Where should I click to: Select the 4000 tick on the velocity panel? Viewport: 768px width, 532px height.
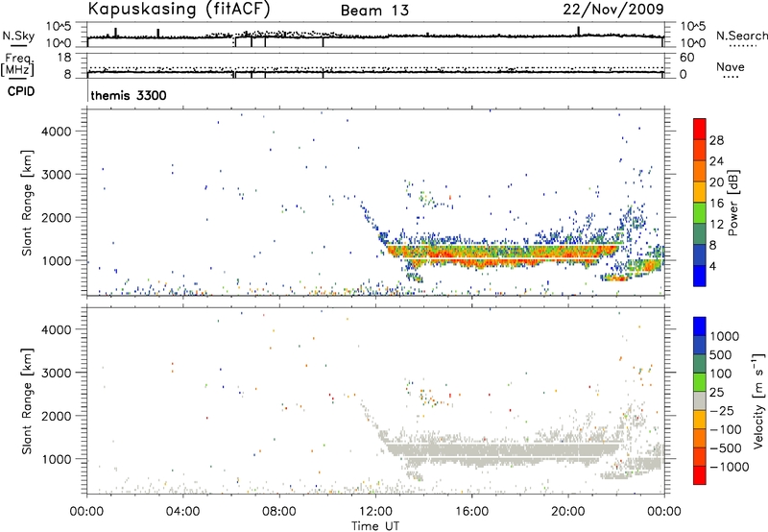point(57,329)
